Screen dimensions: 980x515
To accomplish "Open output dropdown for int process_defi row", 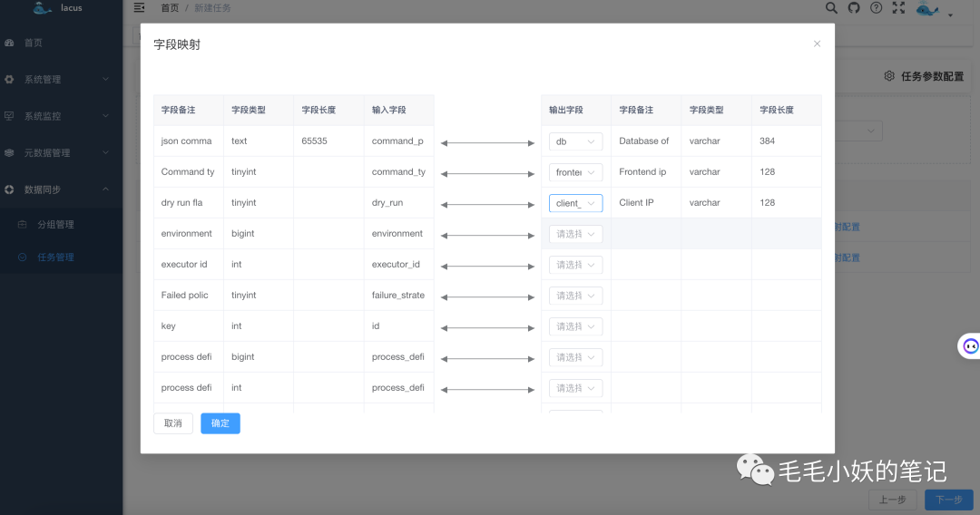I will coord(575,388).
